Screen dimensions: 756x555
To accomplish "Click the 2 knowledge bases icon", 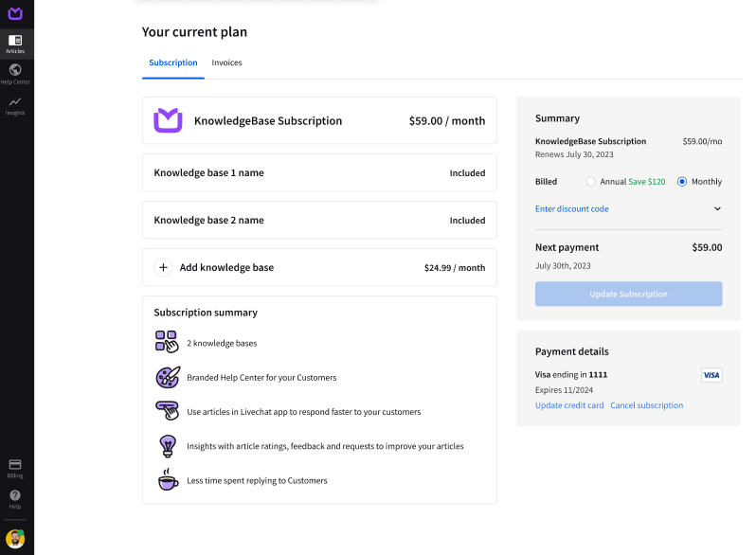I will point(167,342).
